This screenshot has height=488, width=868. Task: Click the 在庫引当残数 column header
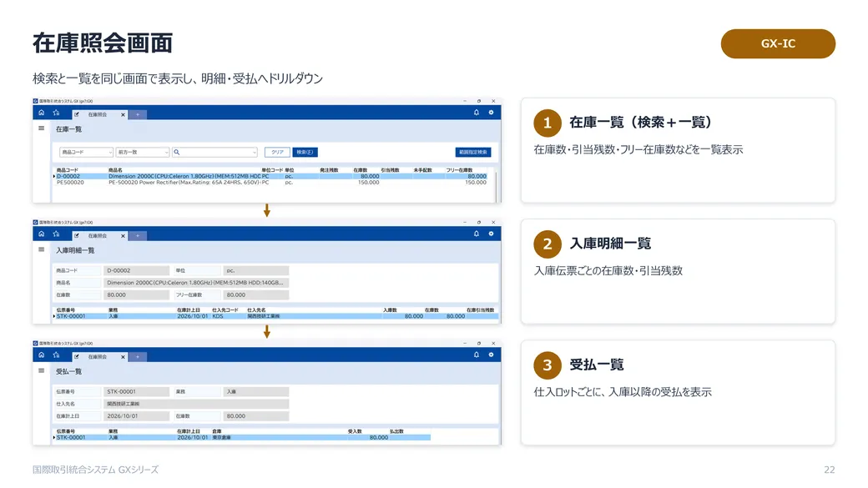[x=481, y=309]
